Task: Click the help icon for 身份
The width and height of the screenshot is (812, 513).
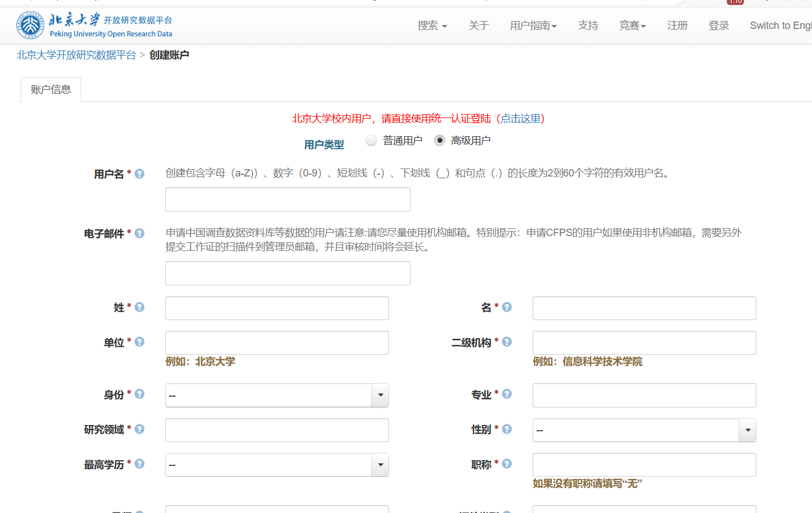Action: (139, 394)
